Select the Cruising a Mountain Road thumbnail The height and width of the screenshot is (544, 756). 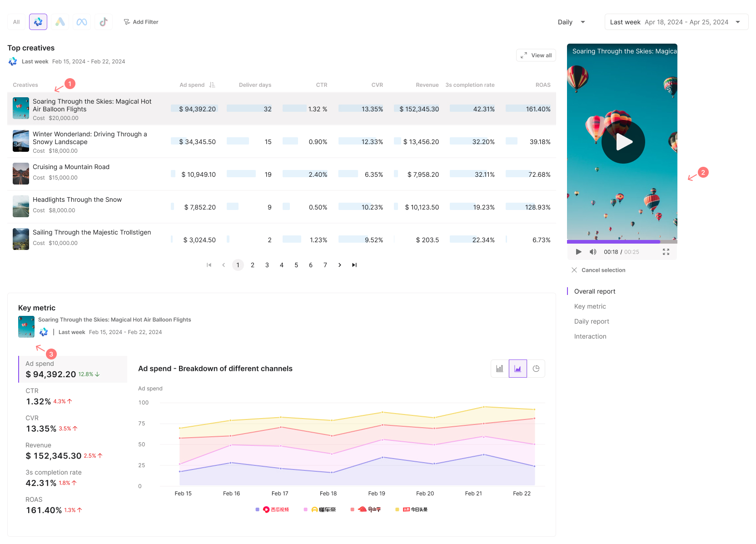[21, 174]
